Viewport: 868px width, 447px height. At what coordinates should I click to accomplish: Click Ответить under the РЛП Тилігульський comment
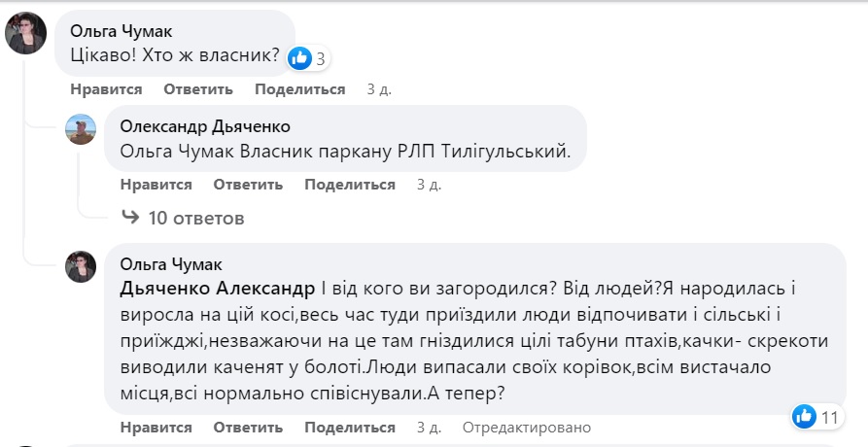[x=248, y=184]
